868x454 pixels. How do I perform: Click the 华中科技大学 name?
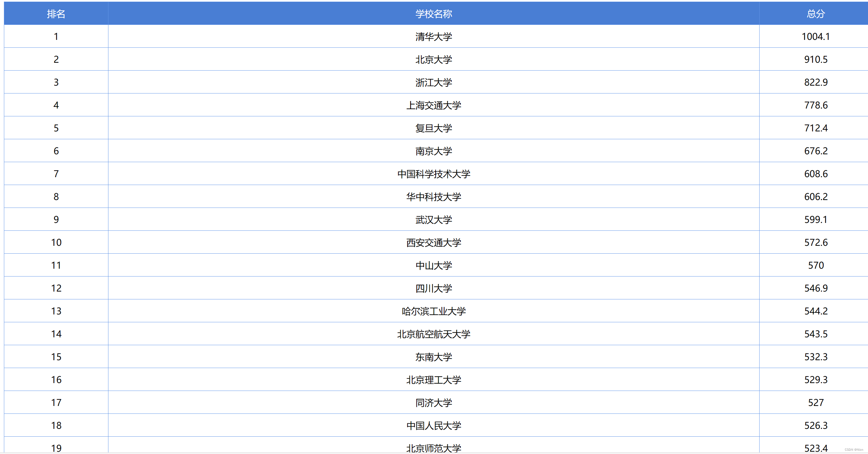pos(433,197)
